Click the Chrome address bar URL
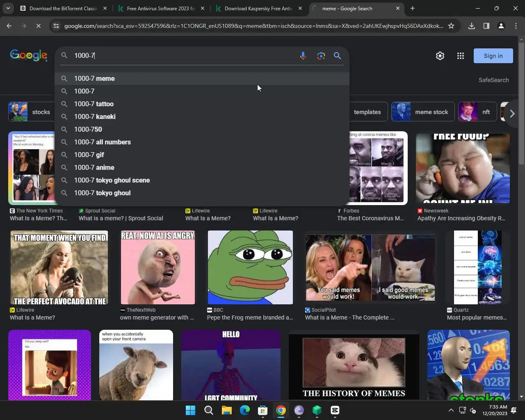 [253, 26]
